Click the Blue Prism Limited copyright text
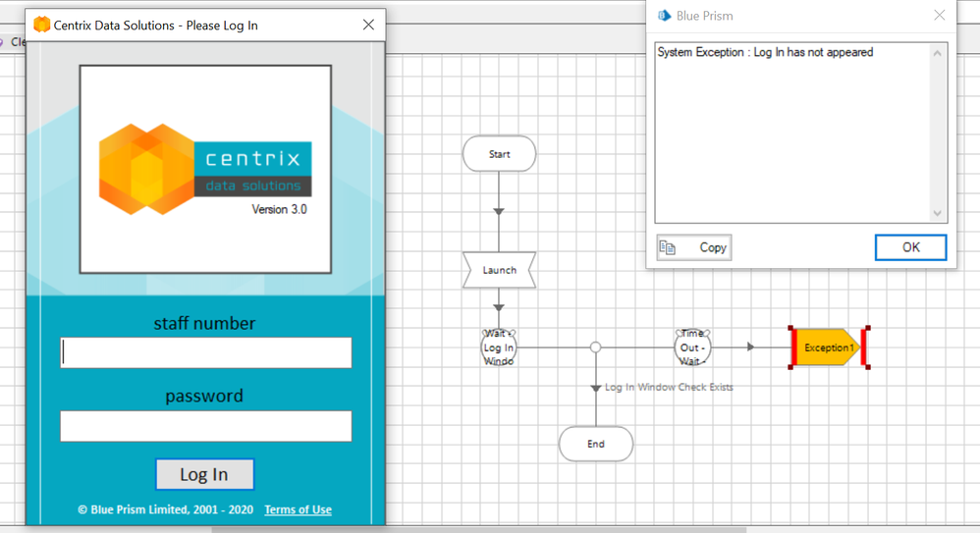This screenshot has width=980, height=533. click(x=166, y=509)
